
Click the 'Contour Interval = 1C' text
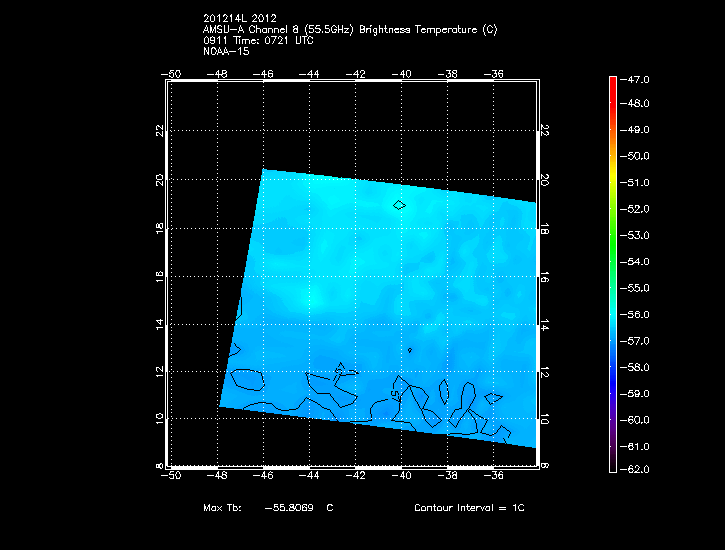pyautogui.click(x=469, y=507)
